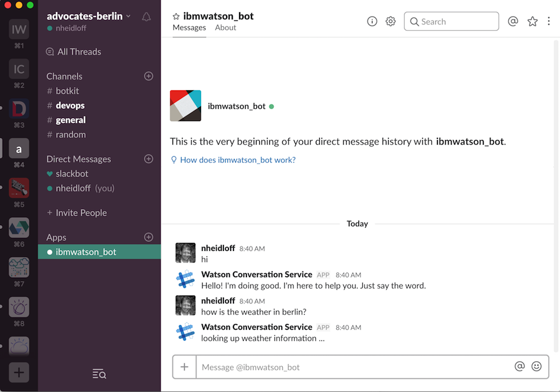The height and width of the screenshot is (392, 560).
Task: Open the workspace with ⌘5 shortcut
Action: 19,188
